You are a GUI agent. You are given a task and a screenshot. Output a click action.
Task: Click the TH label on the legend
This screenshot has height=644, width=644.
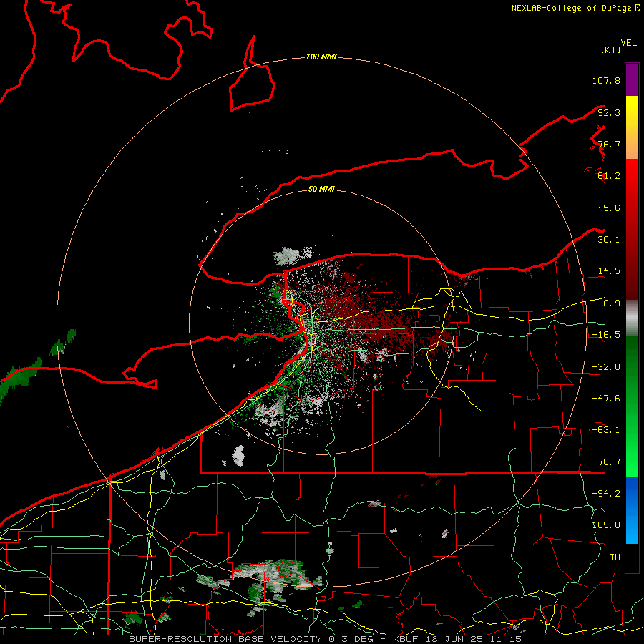point(615,557)
